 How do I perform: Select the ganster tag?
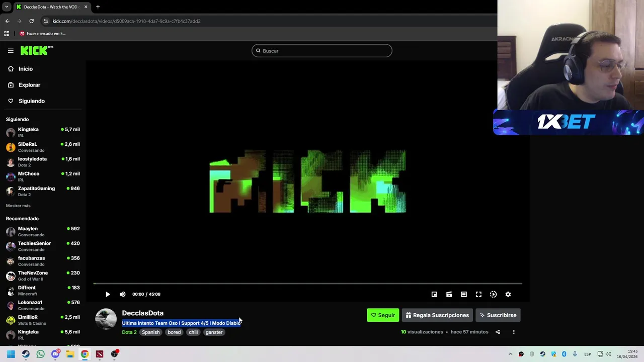pyautogui.click(x=214, y=332)
